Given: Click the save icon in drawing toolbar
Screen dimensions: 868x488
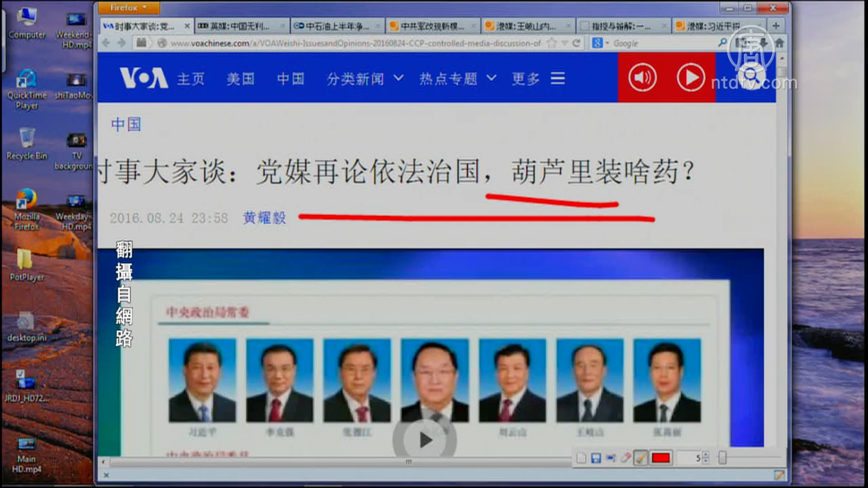Looking at the screenshot, I should (x=596, y=458).
